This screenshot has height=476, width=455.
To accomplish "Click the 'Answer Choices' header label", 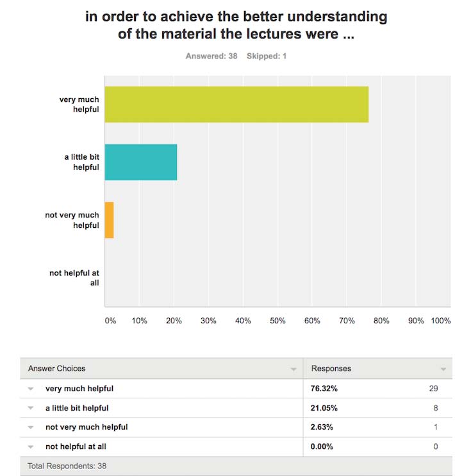I will coord(56,369).
